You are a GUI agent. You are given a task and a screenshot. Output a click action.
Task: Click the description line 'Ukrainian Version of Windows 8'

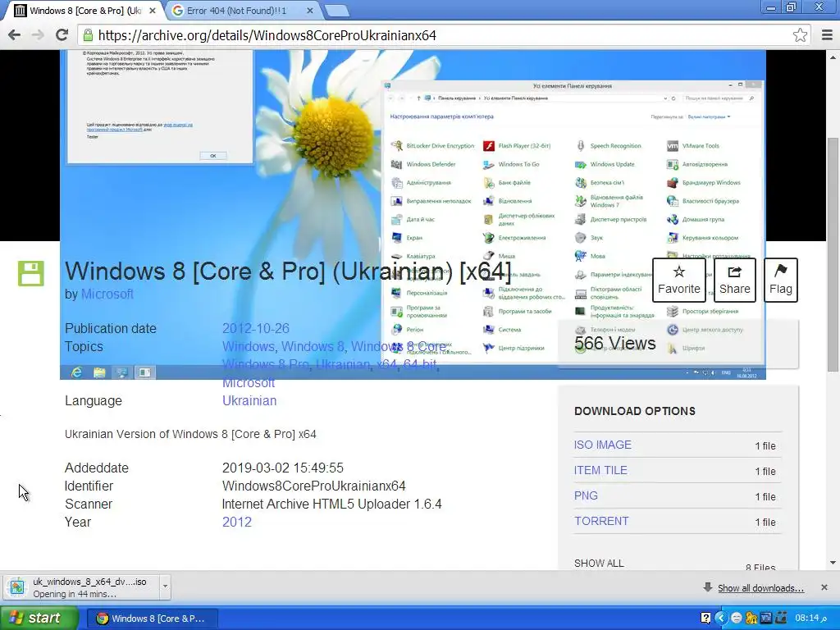(x=190, y=434)
